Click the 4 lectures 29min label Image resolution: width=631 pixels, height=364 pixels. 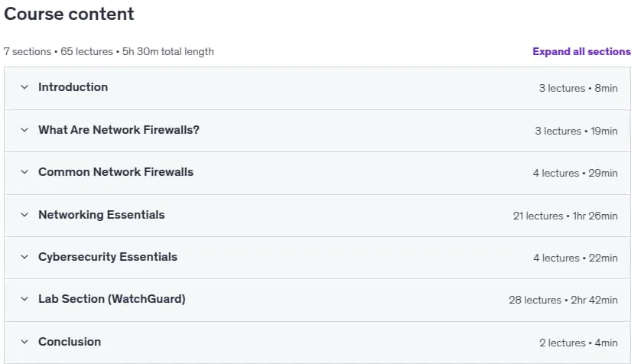click(575, 173)
